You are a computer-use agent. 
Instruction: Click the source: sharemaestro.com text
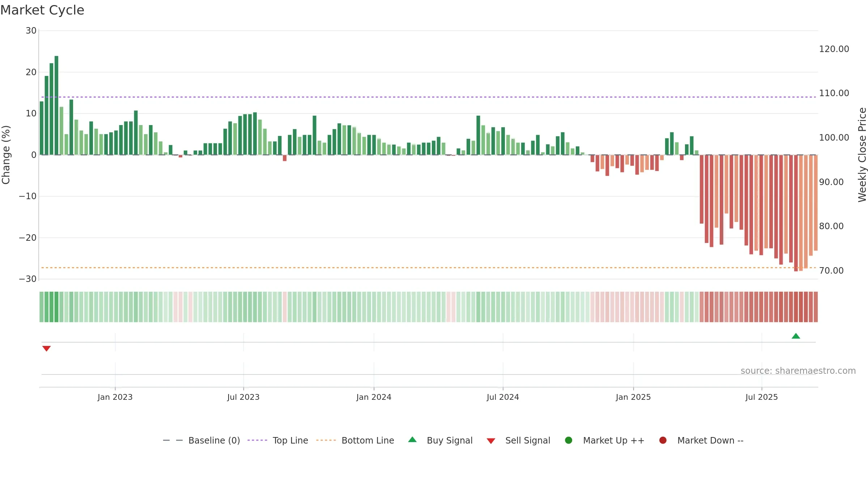tap(798, 371)
